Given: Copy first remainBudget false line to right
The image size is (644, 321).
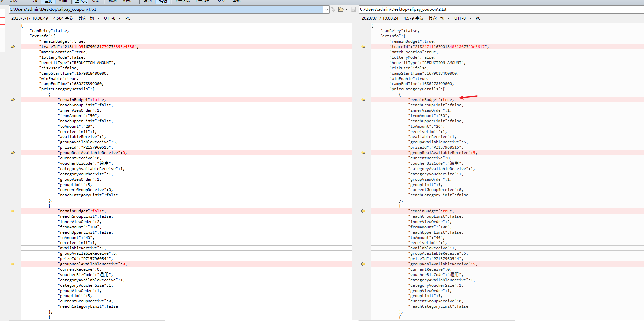Looking at the screenshot, I should 13,100.
